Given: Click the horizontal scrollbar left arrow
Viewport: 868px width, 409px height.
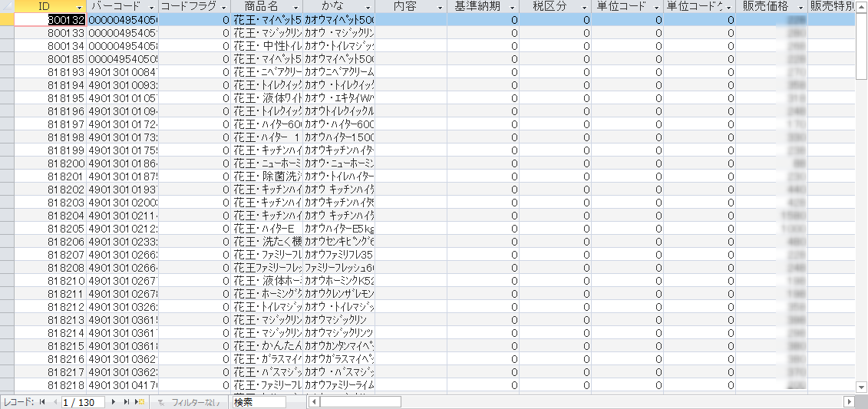Looking at the screenshot, I should pos(313,402).
